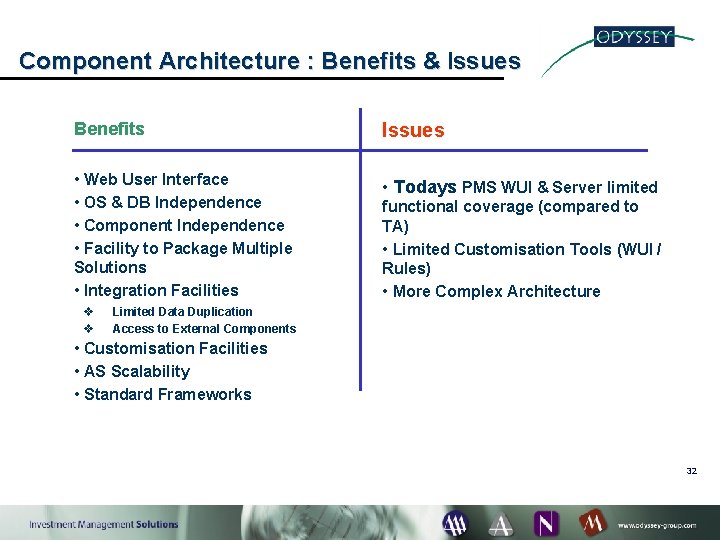Click the red M logo in footer

[593, 523]
